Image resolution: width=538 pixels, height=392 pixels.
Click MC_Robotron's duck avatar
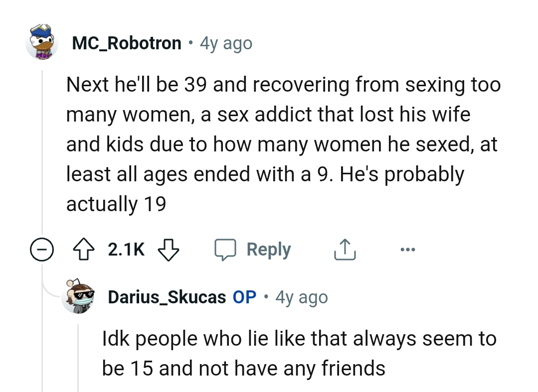(42, 43)
